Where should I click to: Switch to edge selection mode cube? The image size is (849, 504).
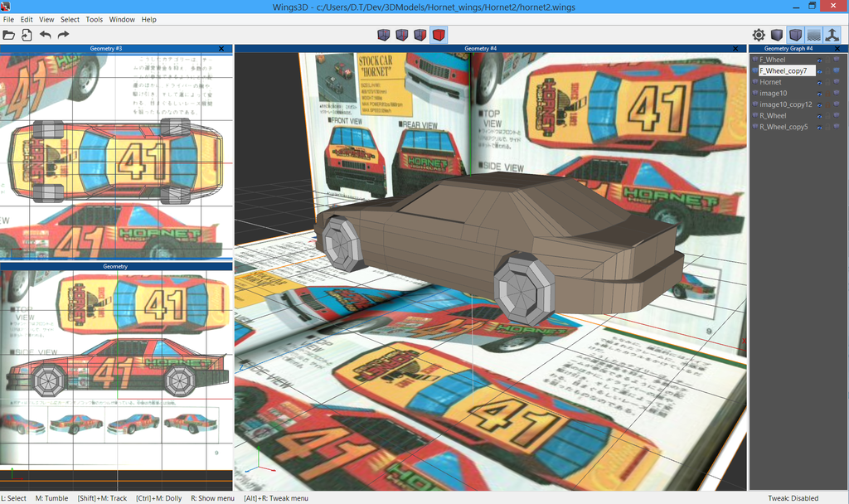[x=401, y=35]
